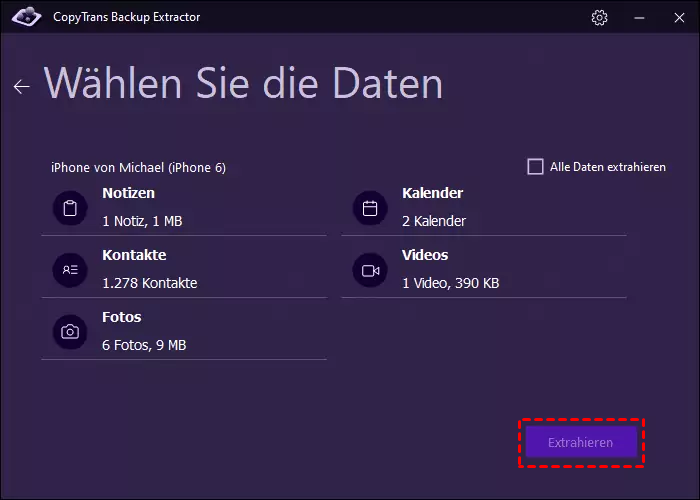The height and width of the screenshot is (500, 700).
Task: Select the Kalender calendar icon
Action: (x=370, y=209)
